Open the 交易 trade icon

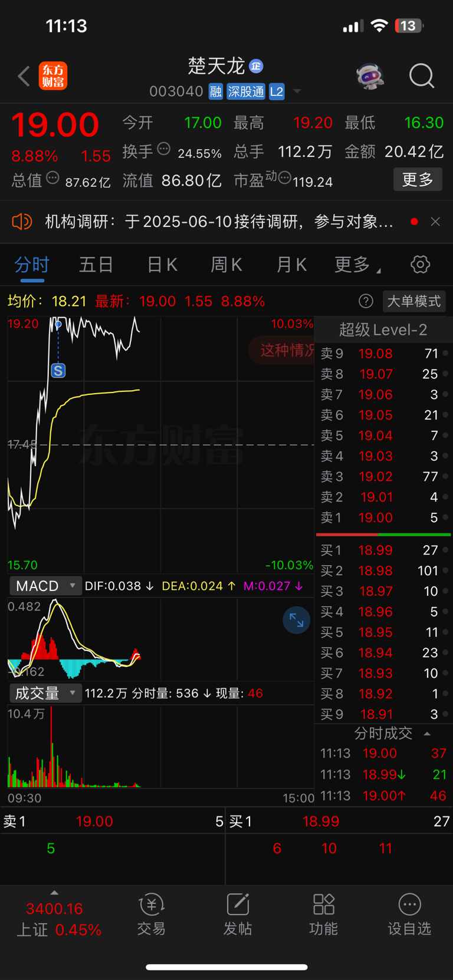pyautogui.click(x=152, y=915)
